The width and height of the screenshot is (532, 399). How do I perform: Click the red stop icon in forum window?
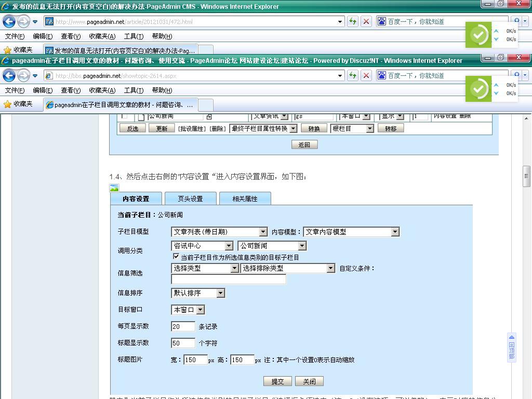point(366,75)
